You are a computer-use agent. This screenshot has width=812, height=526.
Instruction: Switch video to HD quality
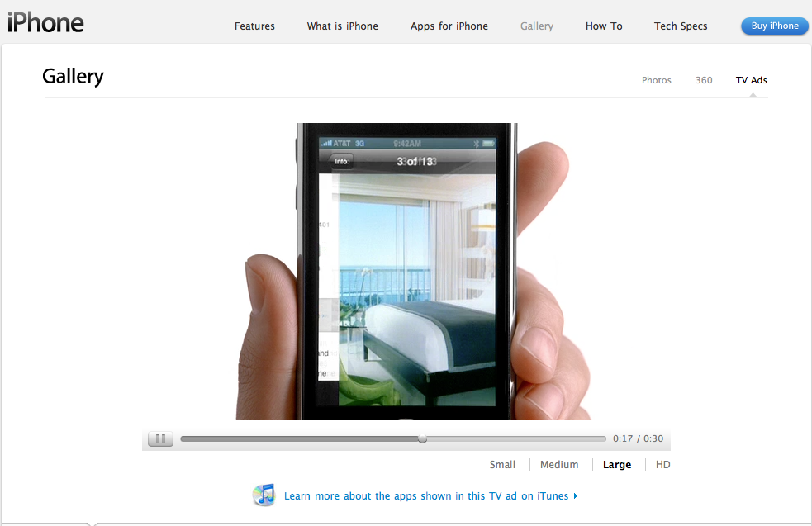tap(662, 464)
